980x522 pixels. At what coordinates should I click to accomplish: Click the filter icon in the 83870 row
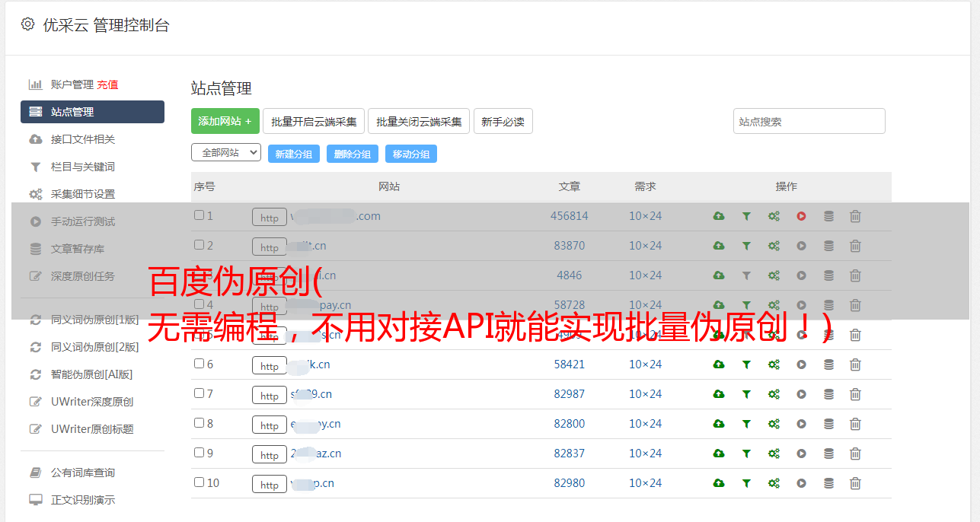[x=746, y=246]
